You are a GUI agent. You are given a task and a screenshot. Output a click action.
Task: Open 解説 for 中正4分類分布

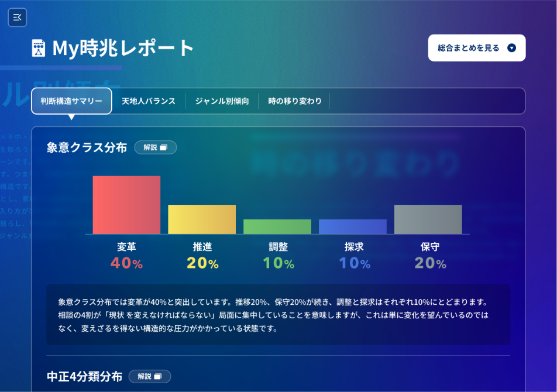pyautogui.click(x=145, y=376)
